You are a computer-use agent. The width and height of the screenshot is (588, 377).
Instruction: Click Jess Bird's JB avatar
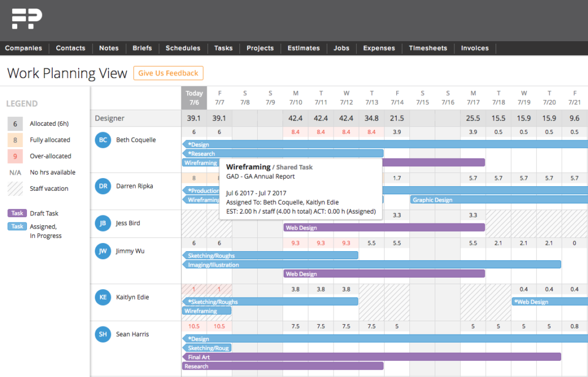103,224
